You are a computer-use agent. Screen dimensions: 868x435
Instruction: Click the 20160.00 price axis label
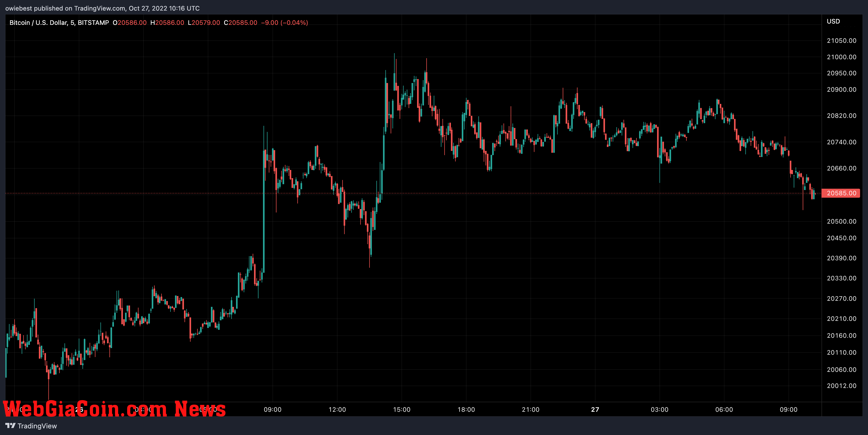click(841, 335)
